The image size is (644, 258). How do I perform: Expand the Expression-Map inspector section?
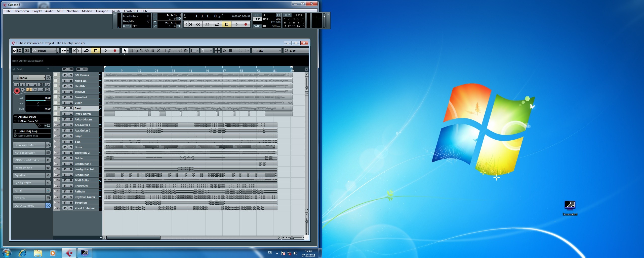[32, 145]
